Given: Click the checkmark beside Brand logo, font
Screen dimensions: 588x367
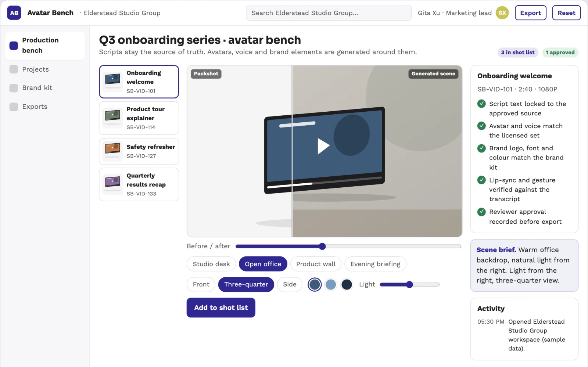Looking at the screenshot, I should (x=481, y=148).
